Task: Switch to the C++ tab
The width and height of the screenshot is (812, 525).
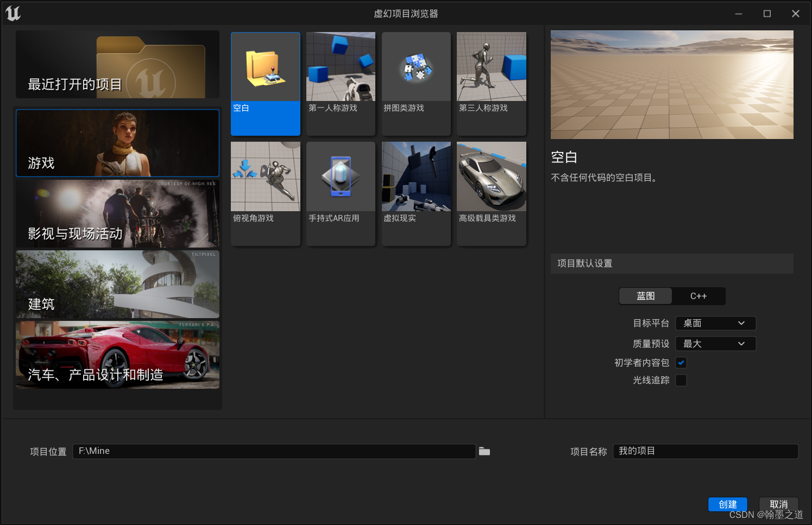Action: [x=698, y=296]
